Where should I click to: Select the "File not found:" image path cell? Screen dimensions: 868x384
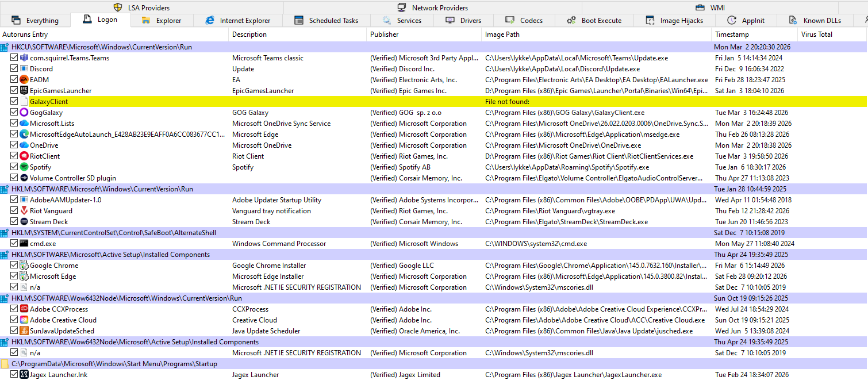(x=507, y=102)
